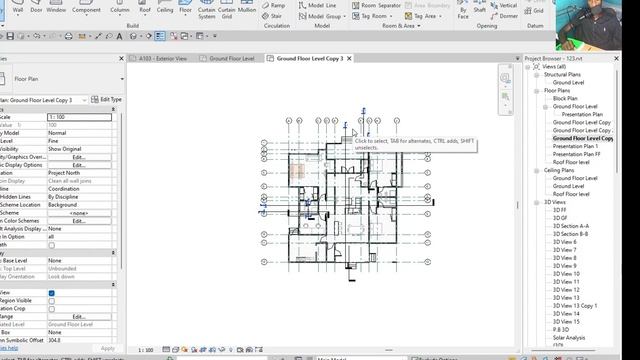The width and height of the screenshot is (640, 360).
Task: Click the Measure tool in quick access toolbar
Action: tap(82, 36)
